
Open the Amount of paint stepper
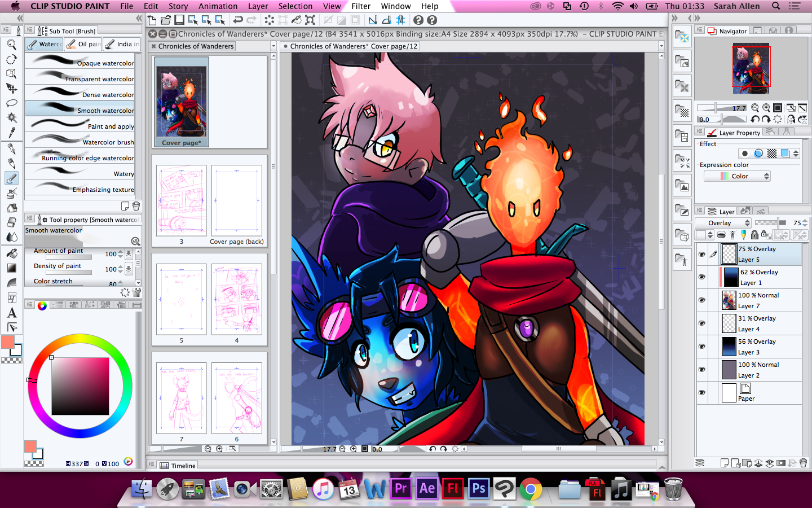(x=121, y=254)
